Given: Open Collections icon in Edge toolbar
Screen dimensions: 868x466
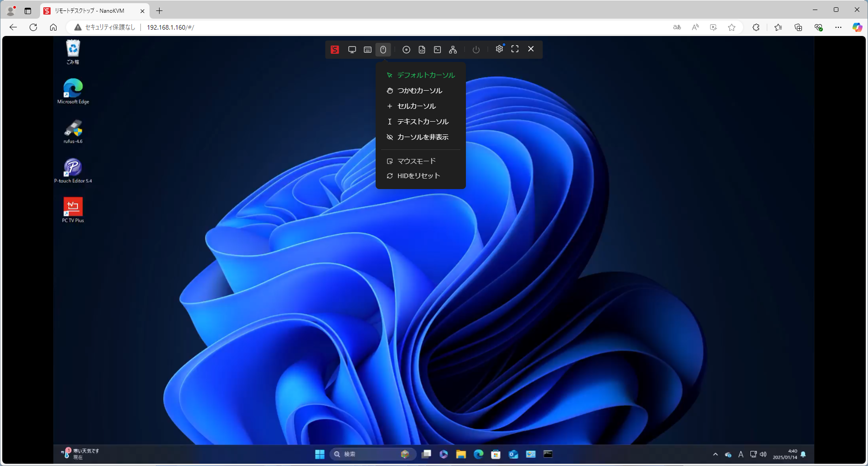Looking at the screenshot, I should coord(798,27).
